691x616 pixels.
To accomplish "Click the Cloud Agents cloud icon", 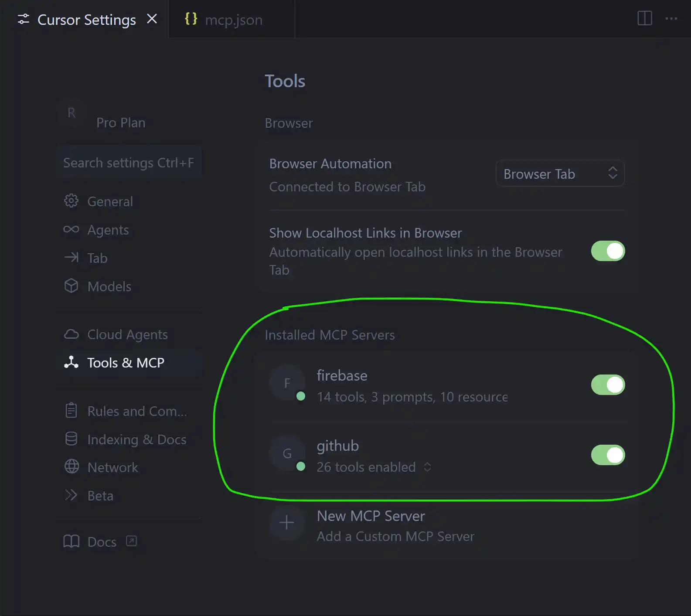I will (71, 334).
